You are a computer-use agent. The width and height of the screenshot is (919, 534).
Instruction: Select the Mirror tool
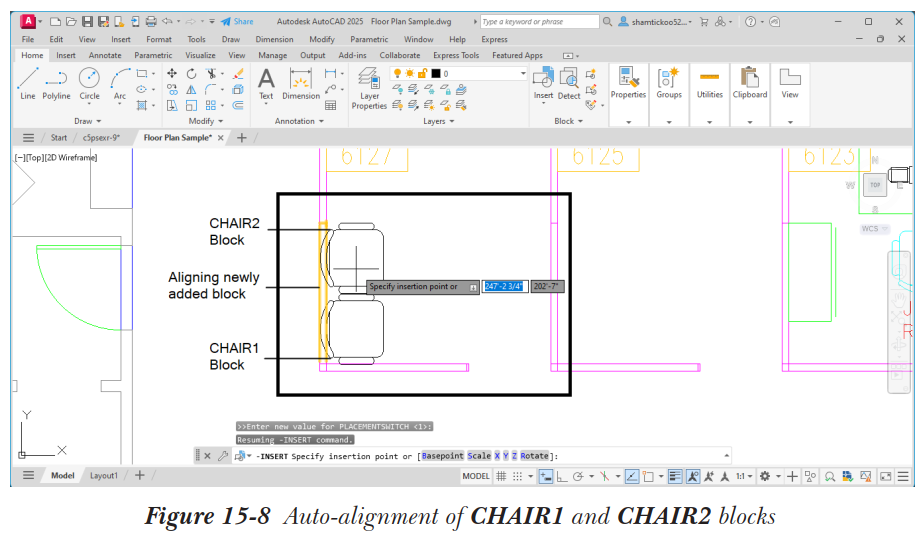(191, 90)
